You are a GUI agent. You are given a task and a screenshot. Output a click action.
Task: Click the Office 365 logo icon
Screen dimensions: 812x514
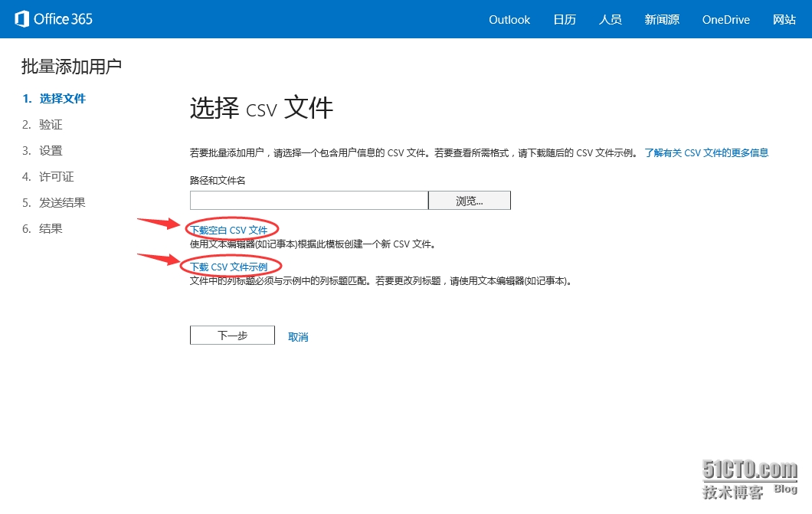(x=22, y=19)
